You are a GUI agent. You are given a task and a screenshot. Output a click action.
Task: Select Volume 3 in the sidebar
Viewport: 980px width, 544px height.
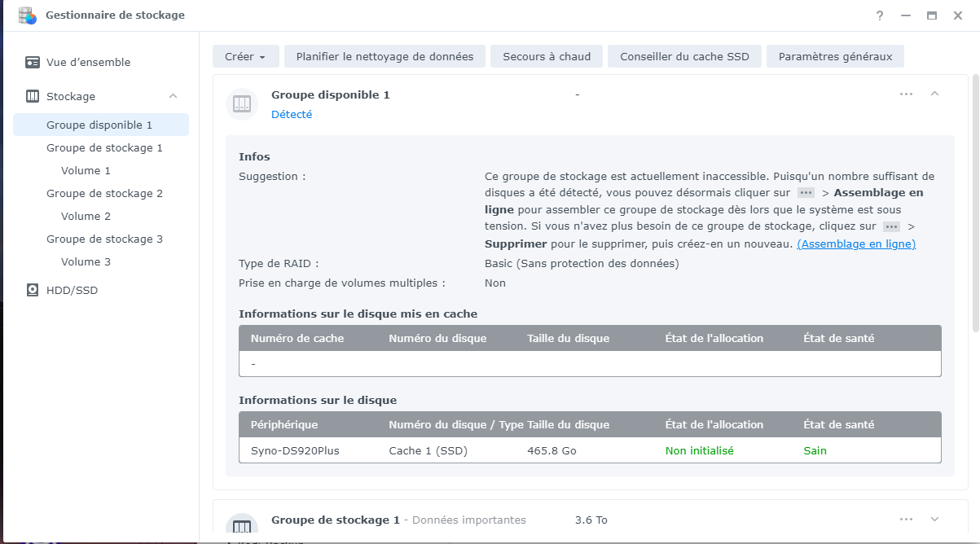tap(86, 262)
